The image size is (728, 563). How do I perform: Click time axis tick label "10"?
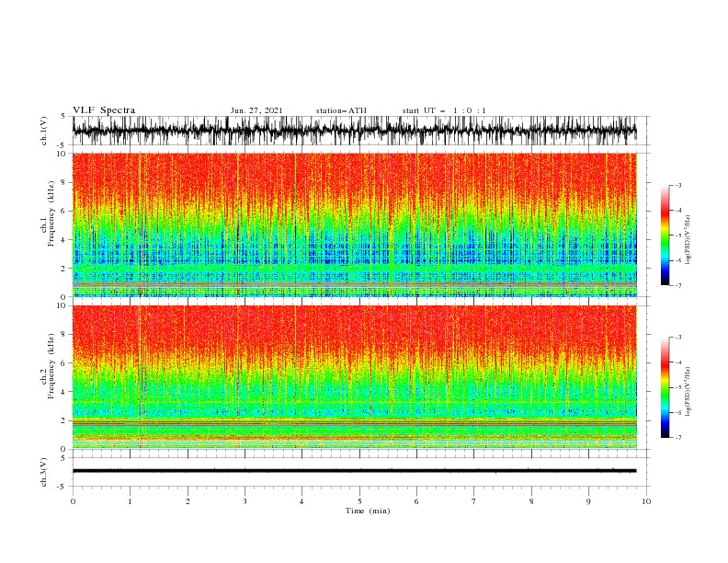(646, 501)
